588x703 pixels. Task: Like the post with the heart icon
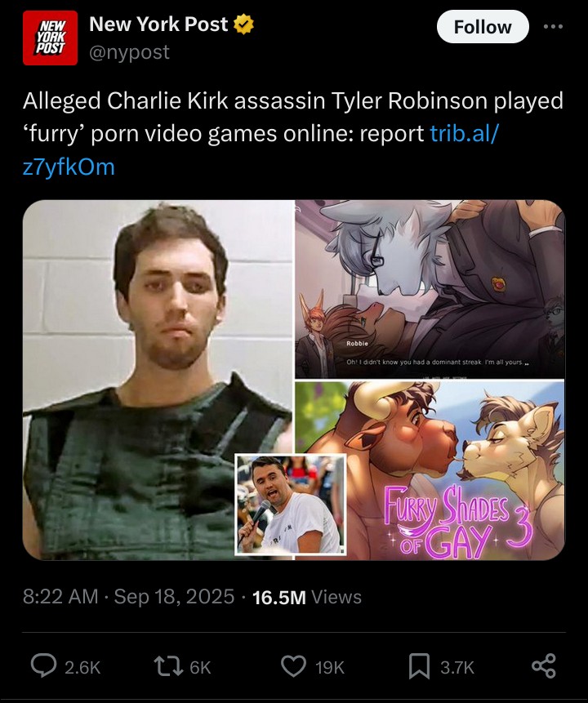[x=293, y=666]
